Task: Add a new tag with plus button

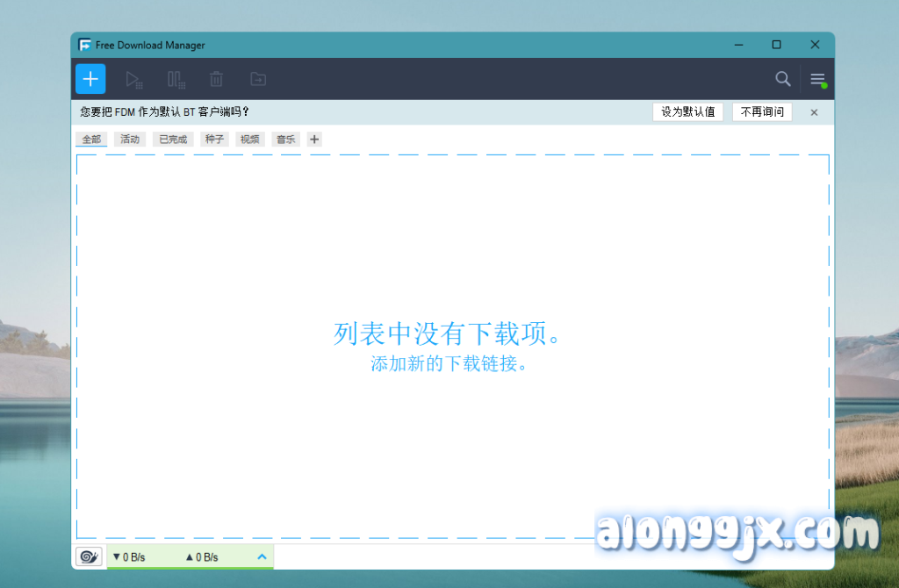Action: click(x=314, y=139)
